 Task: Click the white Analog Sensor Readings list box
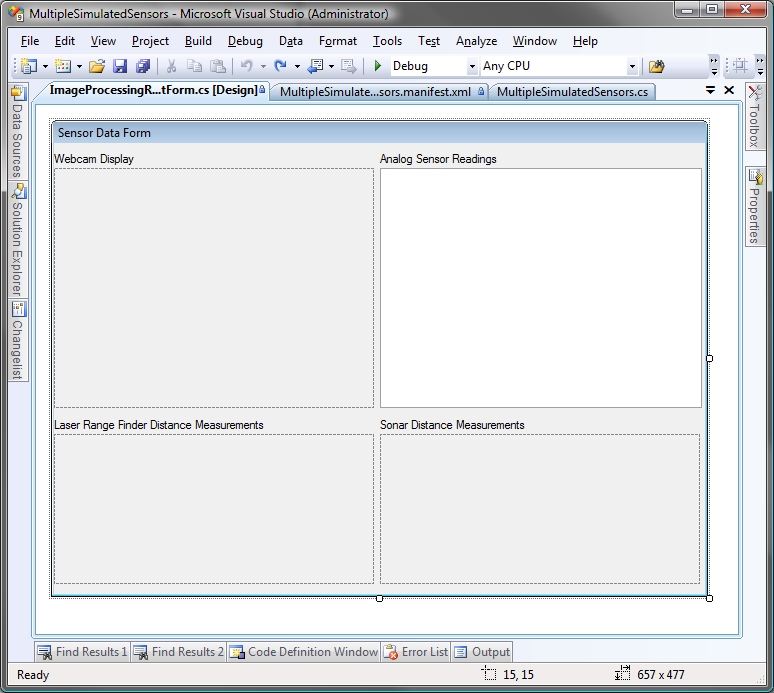pos(541,288)
